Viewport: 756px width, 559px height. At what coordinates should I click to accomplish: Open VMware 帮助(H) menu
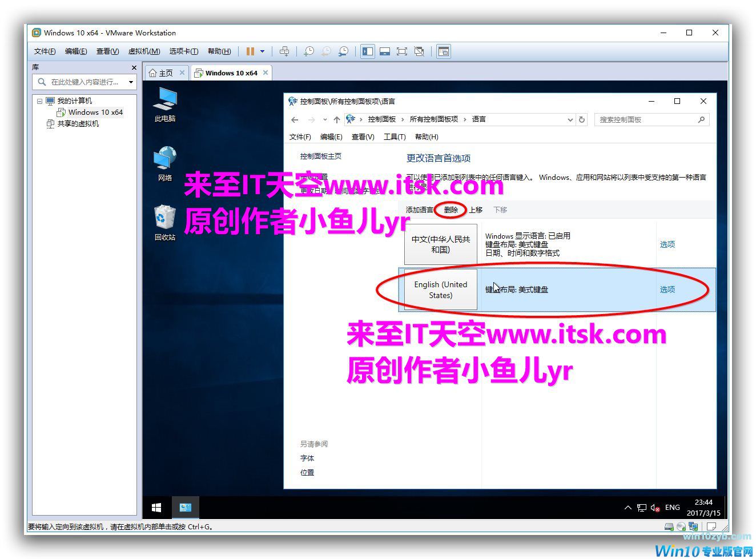point(219,51)
